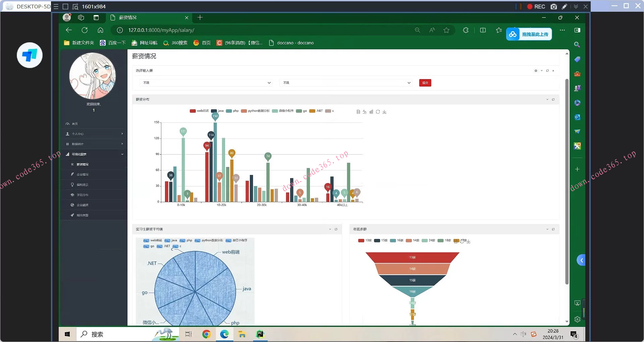The image size is (644, 342).
Task: Open 企业融资 in the sidebar
Action: pyautogui.click(x=83, y=205)
